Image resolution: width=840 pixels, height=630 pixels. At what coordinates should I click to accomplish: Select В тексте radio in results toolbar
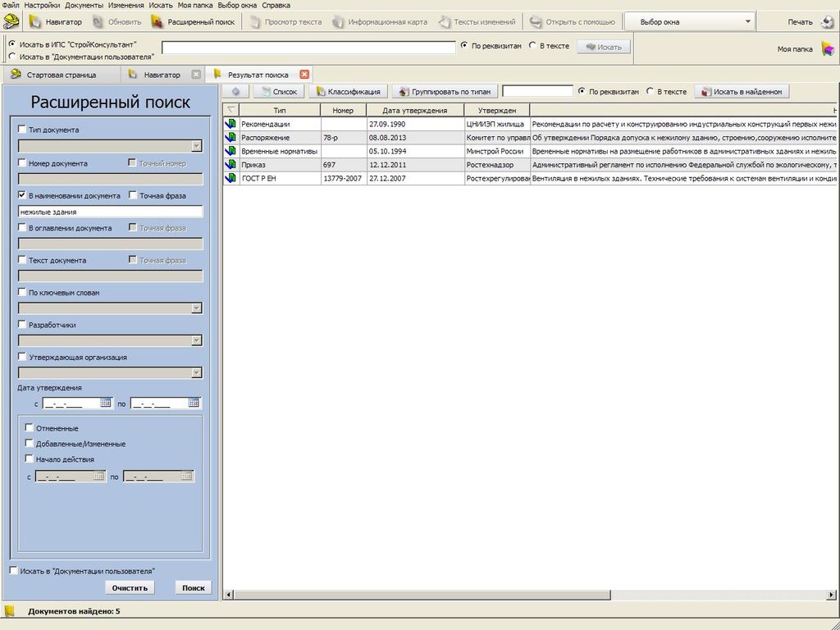[651, 92]
